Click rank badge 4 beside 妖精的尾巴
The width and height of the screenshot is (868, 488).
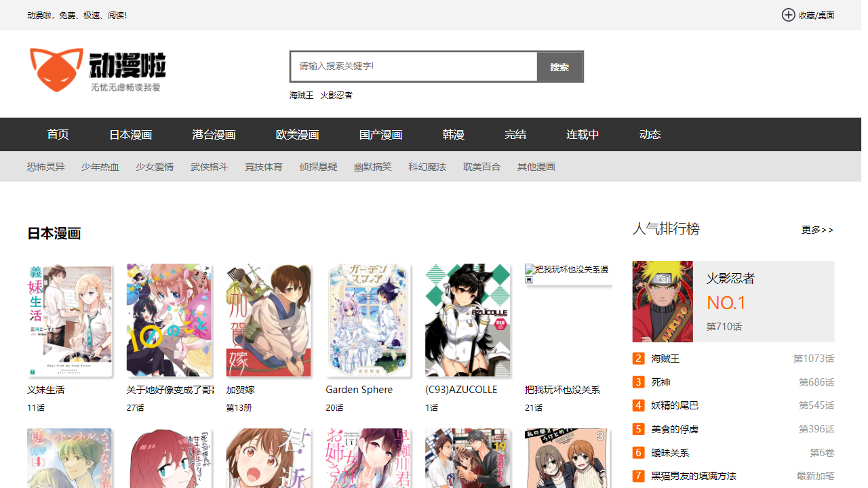tap(638, 405)
